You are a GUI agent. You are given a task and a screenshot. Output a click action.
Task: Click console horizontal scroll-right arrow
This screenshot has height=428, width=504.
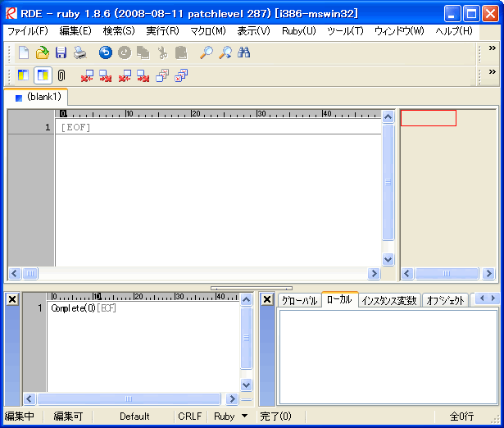231,399
